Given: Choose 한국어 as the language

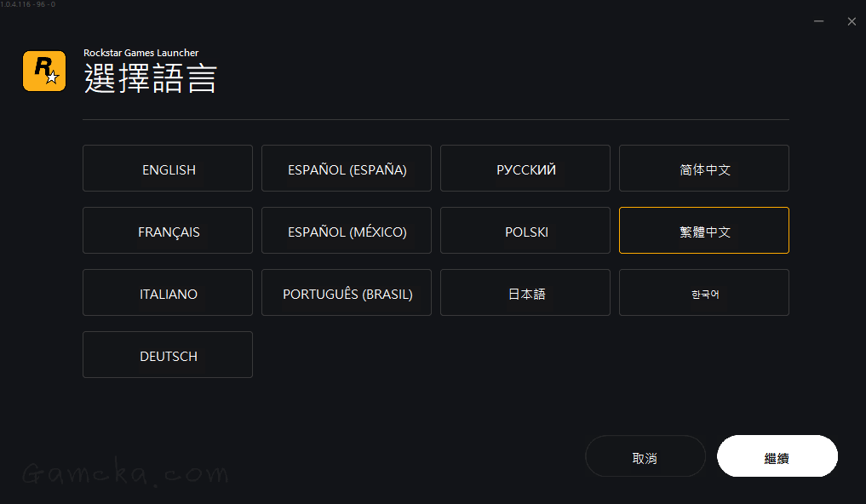Looking at the screenshot, I should (704, 293).
